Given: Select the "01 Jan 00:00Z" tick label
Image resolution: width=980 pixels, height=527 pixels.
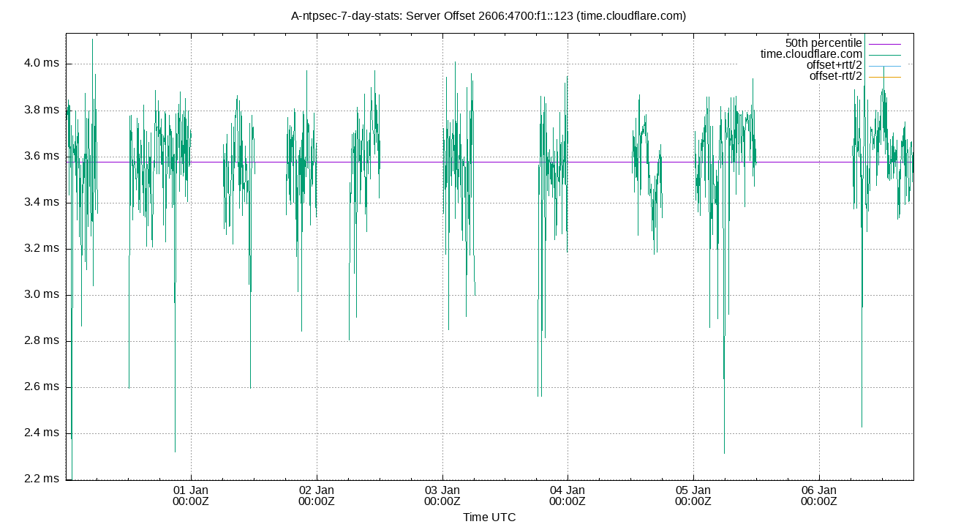Looking at the screenshot, I should coord(190,496).
